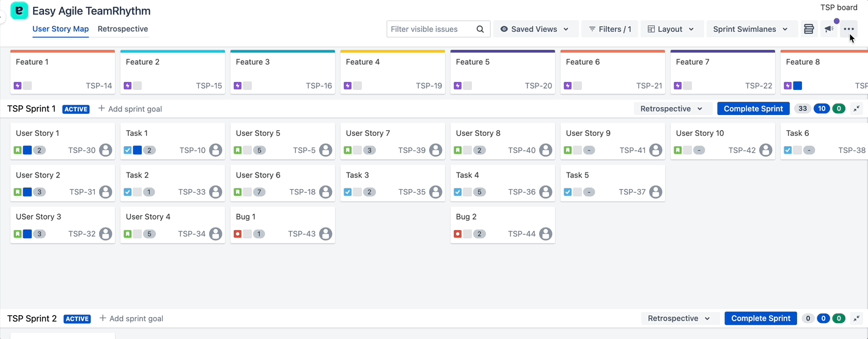Screen dimensions: 868x339
Task: Open the backlog panel icon
Action: 809,29
